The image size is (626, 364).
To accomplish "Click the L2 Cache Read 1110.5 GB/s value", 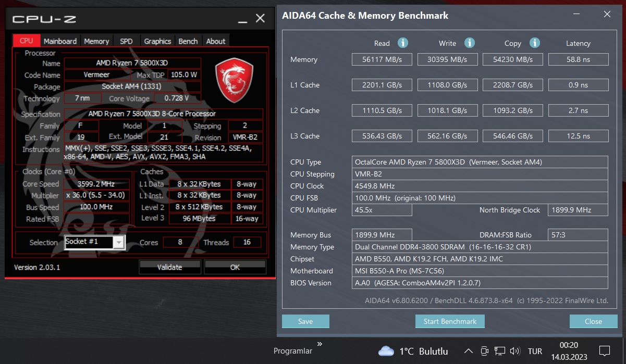I will (382, 110).
